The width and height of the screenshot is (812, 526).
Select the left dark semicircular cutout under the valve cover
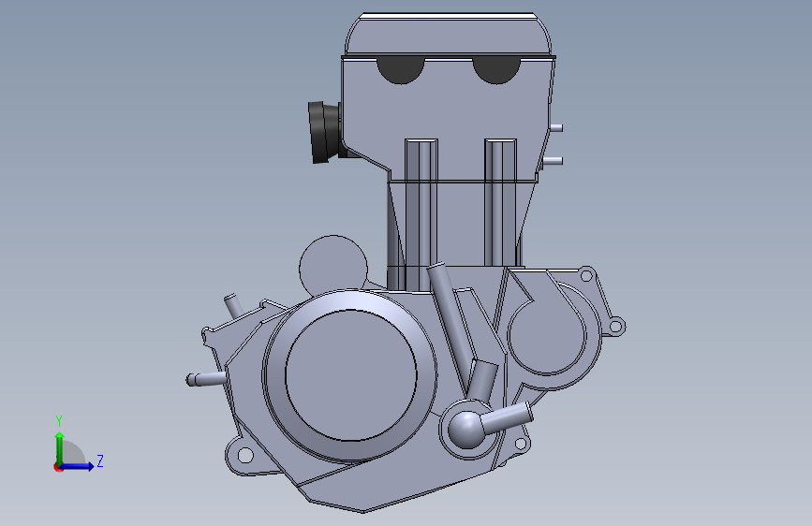pos(401,71)
